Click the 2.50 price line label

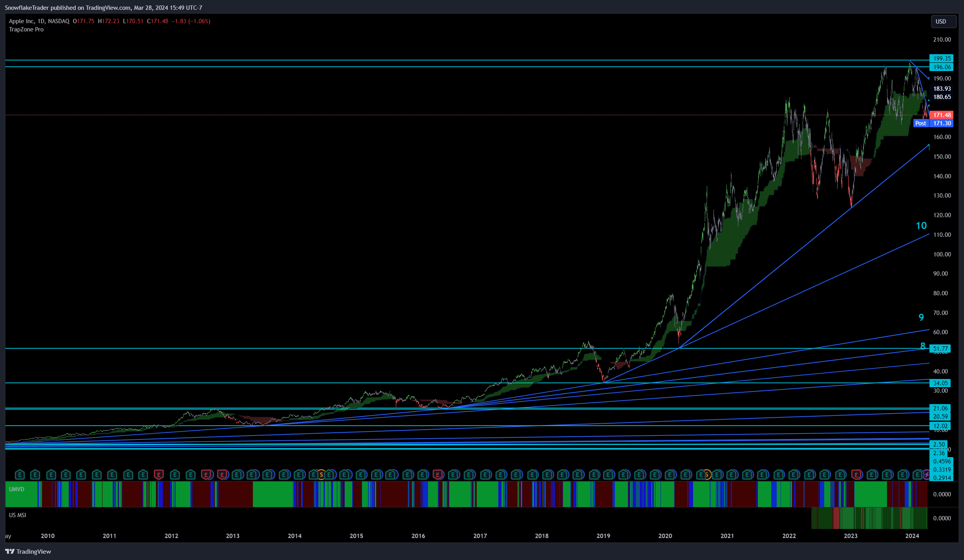click(x=939, y=445)
